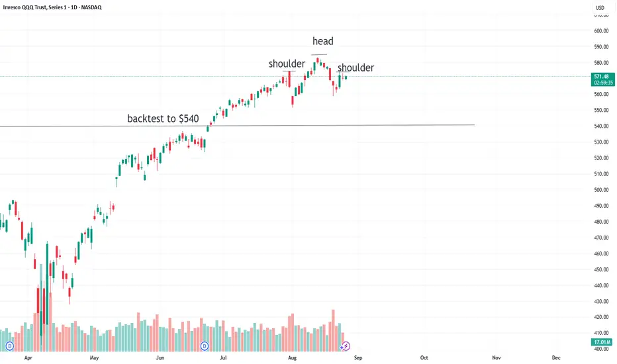Select the right 'shoulder' annotation
This screenshot has width=617, height=364.
point(356,68)
